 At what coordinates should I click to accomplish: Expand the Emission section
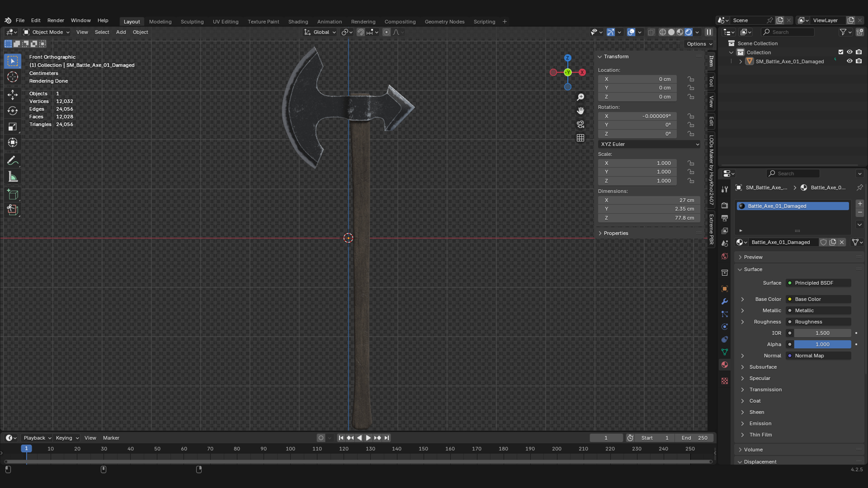[x=760, y=423]
